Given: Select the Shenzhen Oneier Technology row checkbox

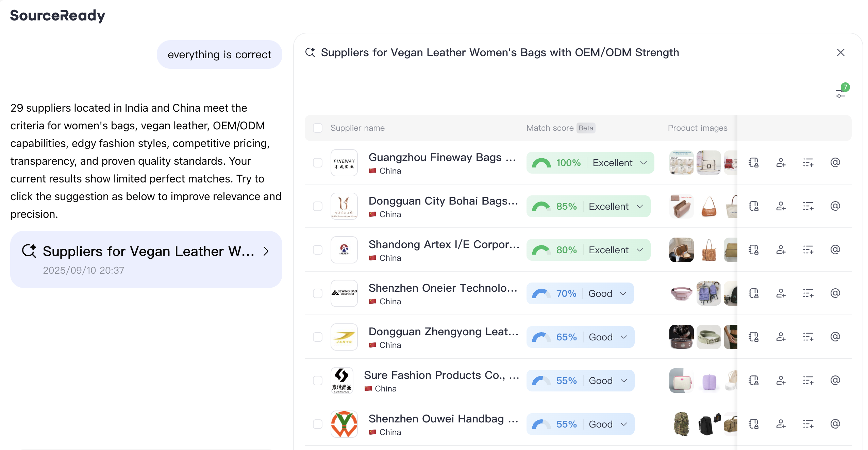Looking at the screenshot, I should (318, 293).
